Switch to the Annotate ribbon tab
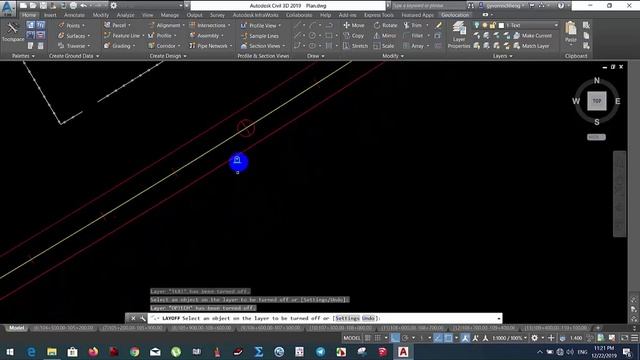This screenshot has height=360, width=640. pos(74,15)
